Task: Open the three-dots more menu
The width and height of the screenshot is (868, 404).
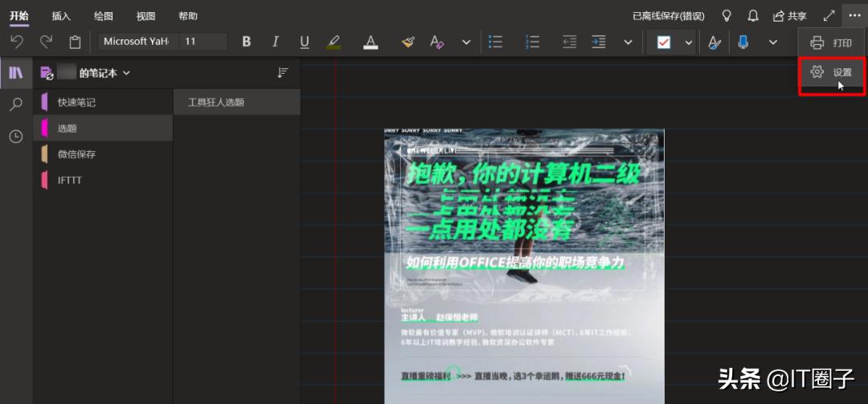Action: pyautogui.click(x=854, y=15)
